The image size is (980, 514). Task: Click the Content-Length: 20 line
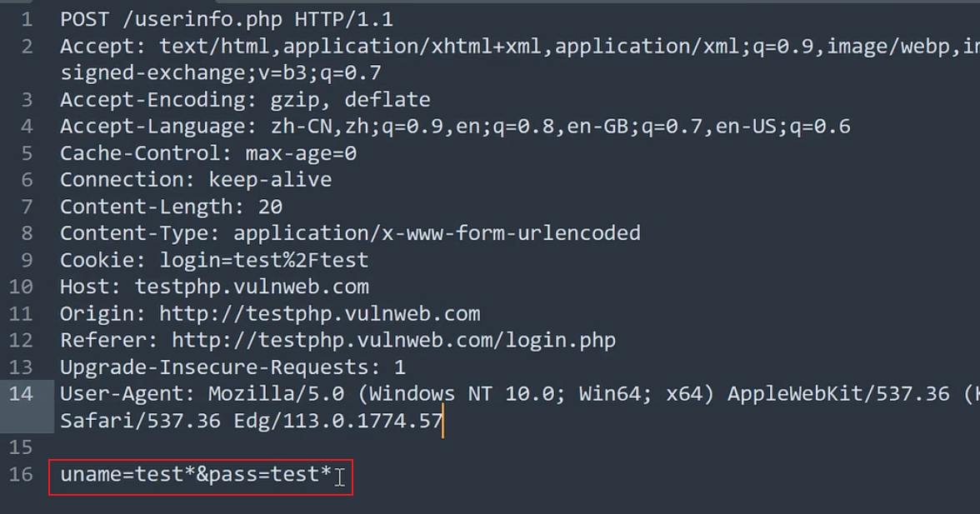pyautogui.click(x=171, y=207)
